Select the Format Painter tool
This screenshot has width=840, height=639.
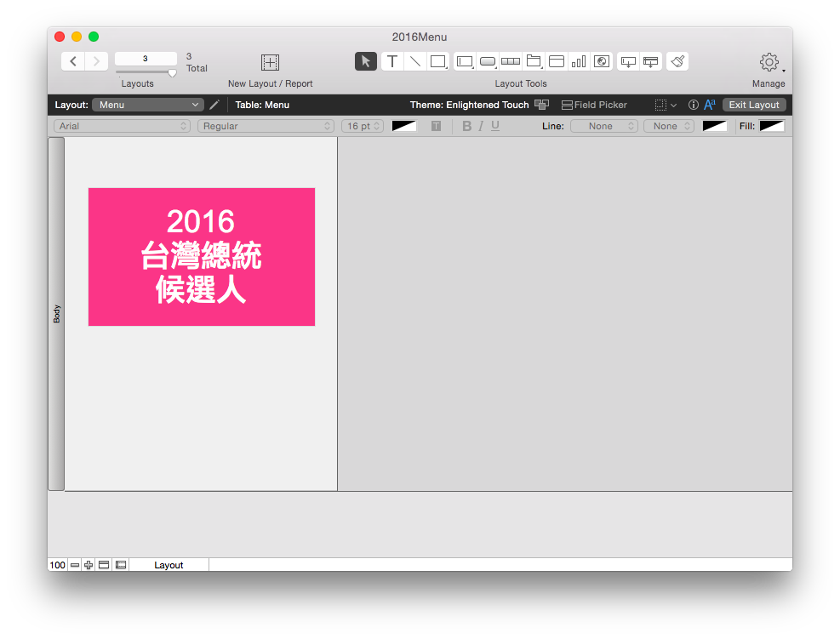click(x=677, y=60)
